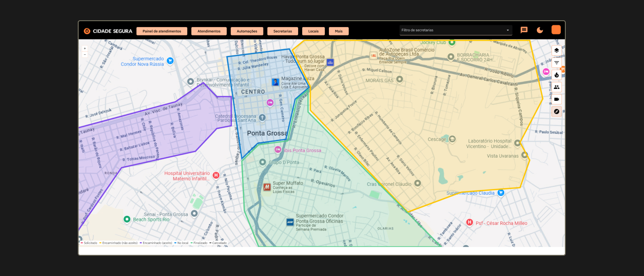
Task: Toggle the people group map tool
Action: pyautogui.click(x=557, y=87)
